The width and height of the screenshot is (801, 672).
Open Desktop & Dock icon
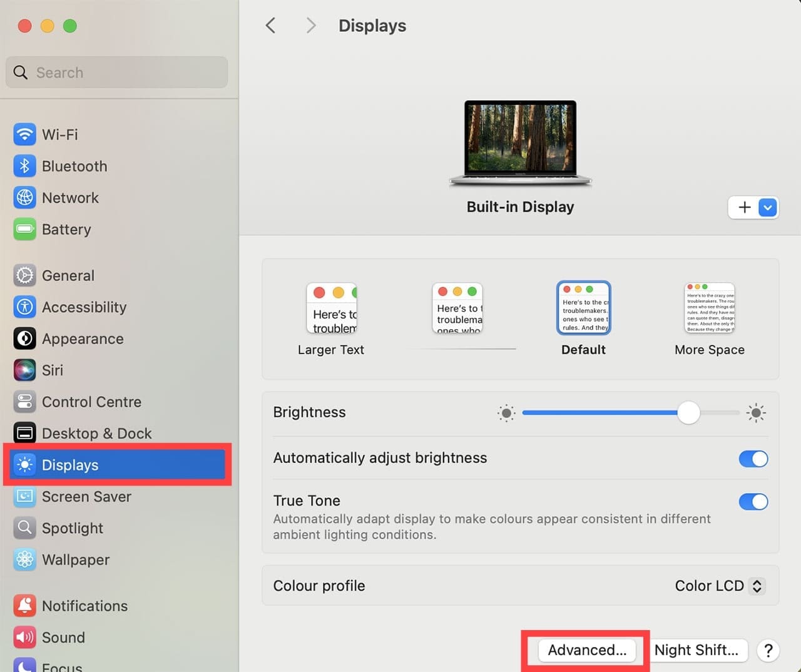click(x=24, y=433)
